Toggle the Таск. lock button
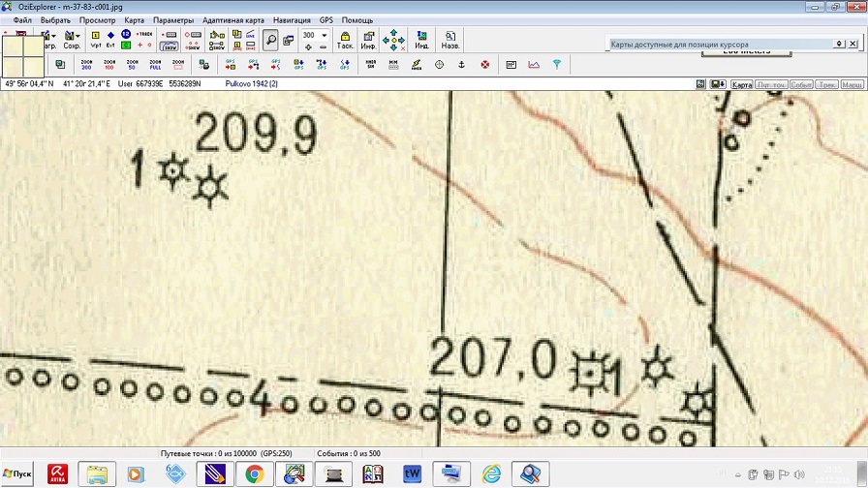Screen dimensions: 868x488 [345, 40]
